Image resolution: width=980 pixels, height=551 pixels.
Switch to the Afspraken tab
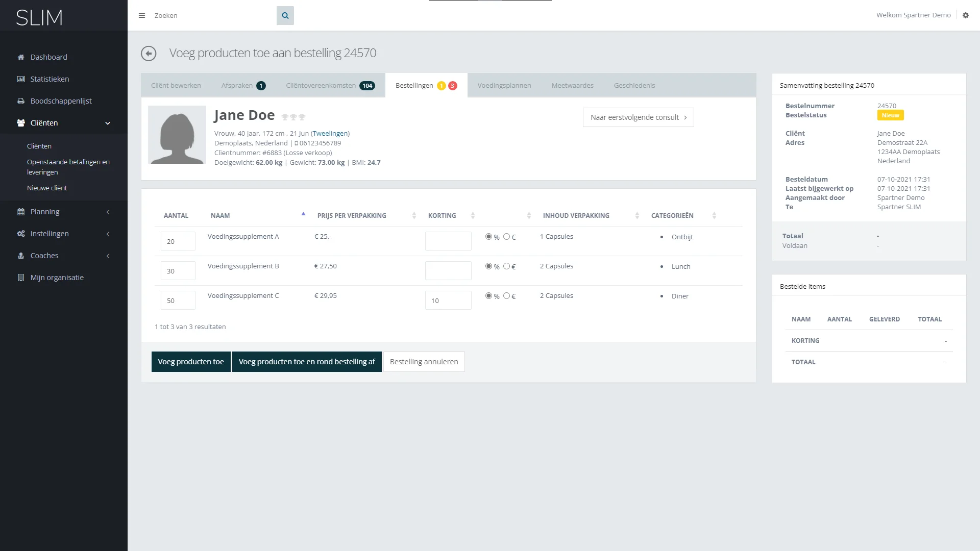pyautogui.click(x=237, y=86)
